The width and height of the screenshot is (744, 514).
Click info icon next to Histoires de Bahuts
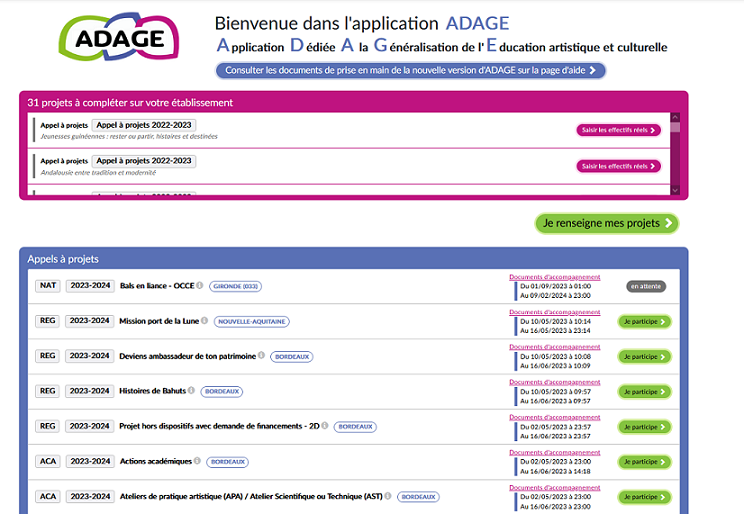tap(191, 390)
